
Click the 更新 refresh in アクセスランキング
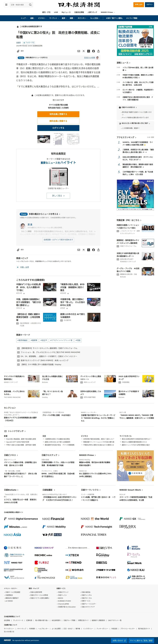pos(152,137)
